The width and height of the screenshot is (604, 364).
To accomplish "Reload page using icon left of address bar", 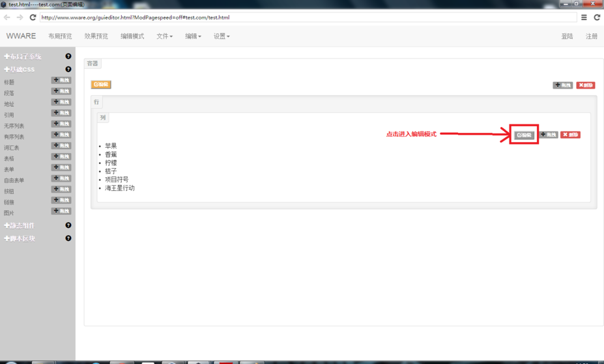I will (33, 18).
